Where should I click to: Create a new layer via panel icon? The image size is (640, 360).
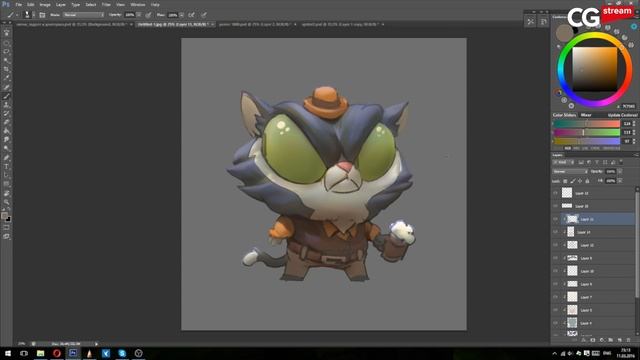click(620, 340)
